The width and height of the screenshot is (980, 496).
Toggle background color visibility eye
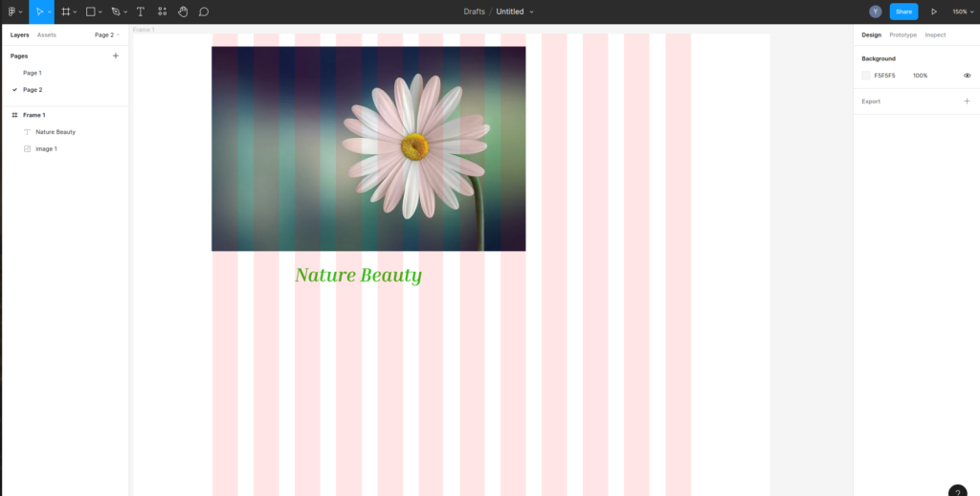967,76
